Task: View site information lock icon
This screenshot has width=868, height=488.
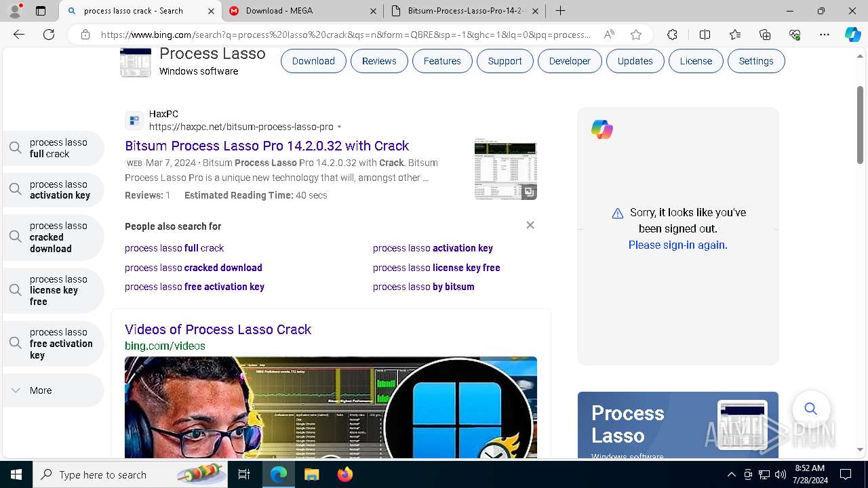Action: pos(85,35)
